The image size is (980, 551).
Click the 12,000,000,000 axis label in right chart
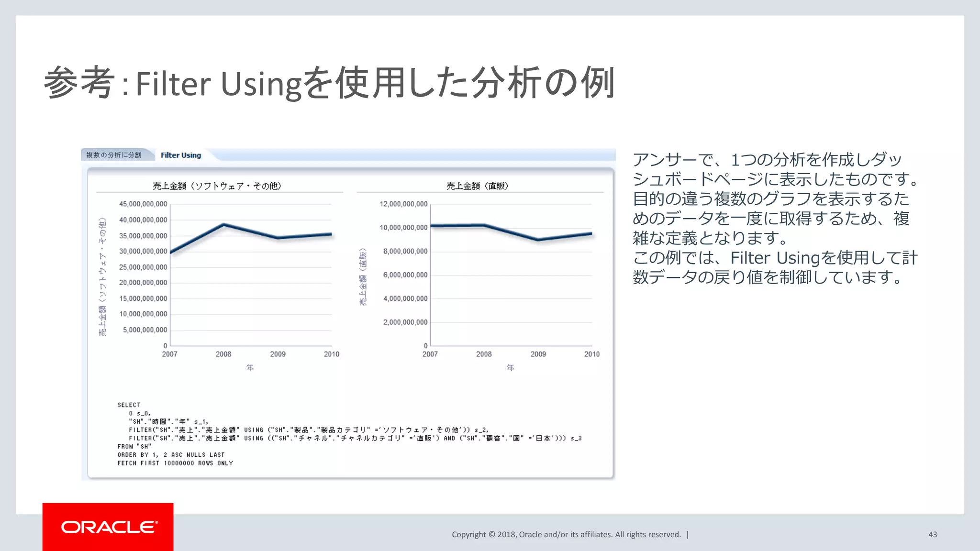coord(403,204)
